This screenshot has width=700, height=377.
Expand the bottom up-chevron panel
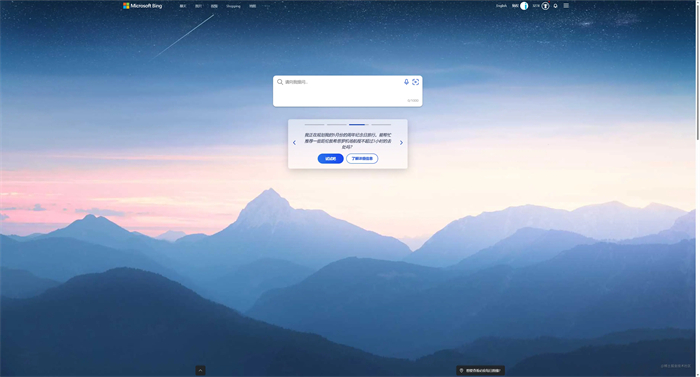point(200,370)
